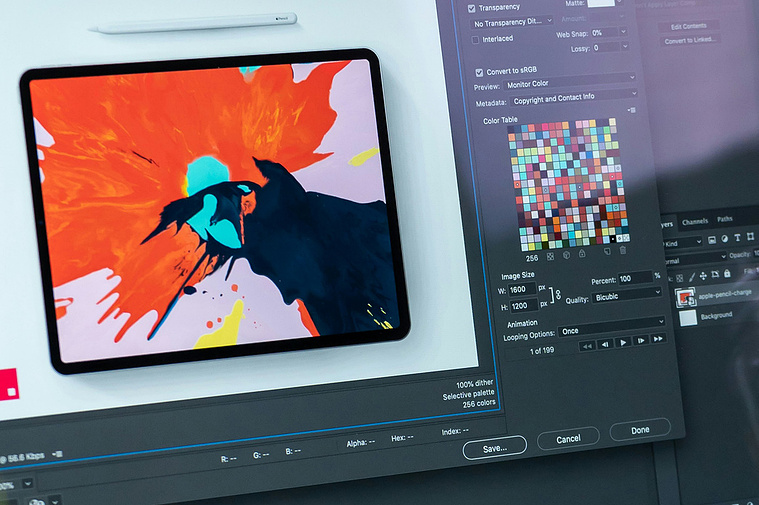Map selected colors to transparent icon
Viewport: 759px width, 505px height.
(x=550, y=257)
